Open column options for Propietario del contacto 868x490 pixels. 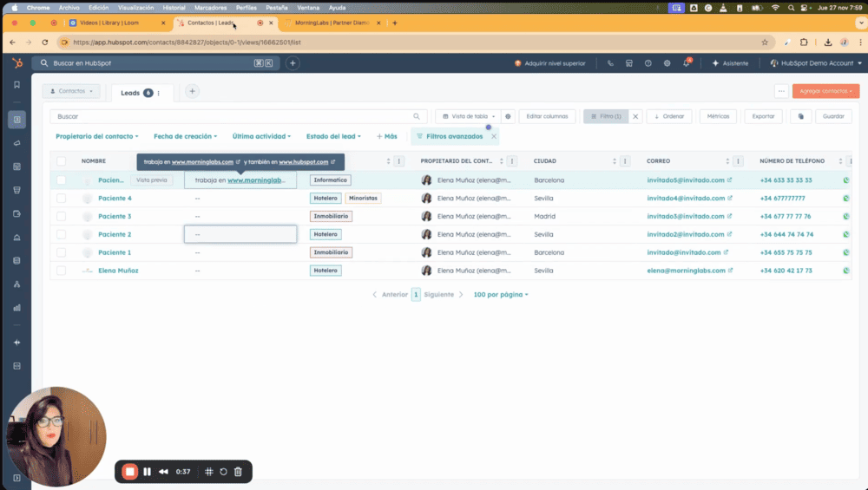(512, 161)
